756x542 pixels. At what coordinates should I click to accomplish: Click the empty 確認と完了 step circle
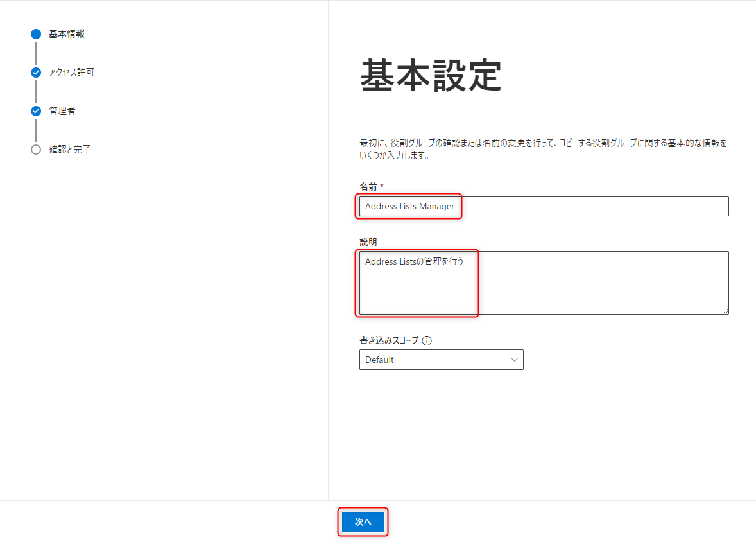(x=36, y=150)
